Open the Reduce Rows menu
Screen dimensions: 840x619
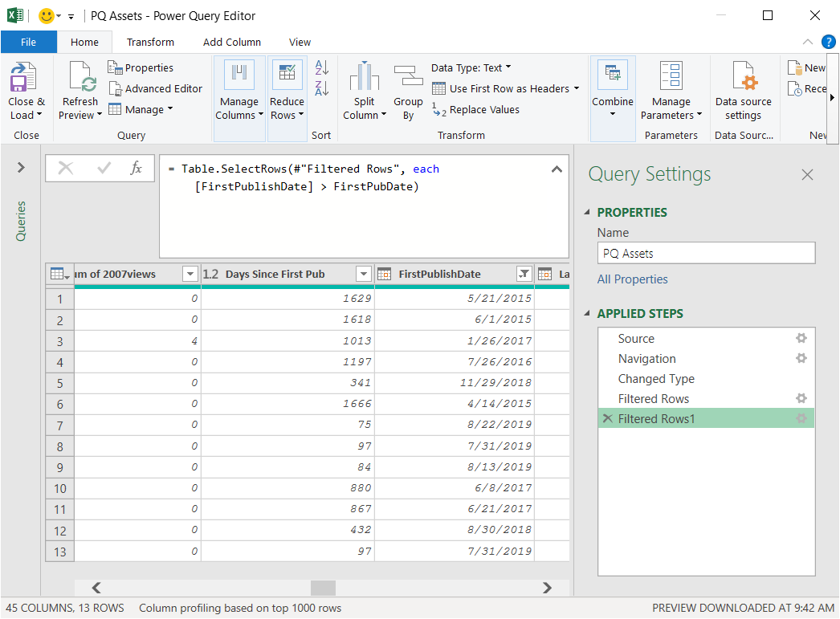point(287,99)
